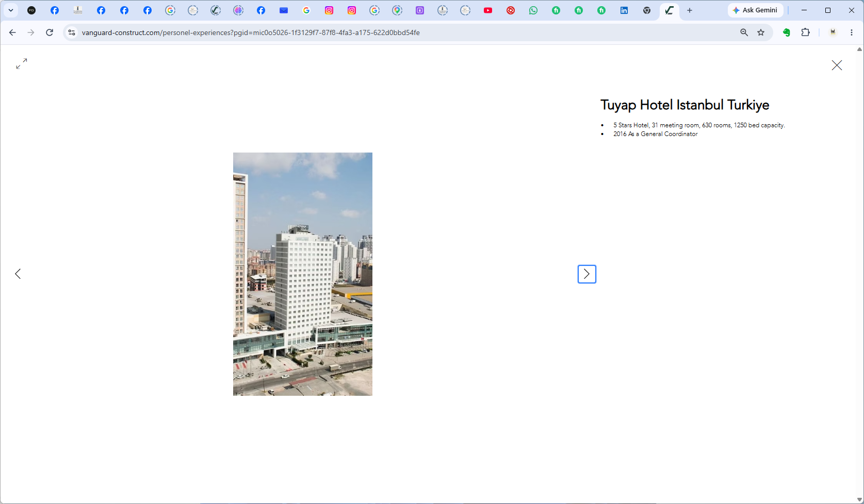The image size is (864, 504).
Task: Reload the current page
Action: pyautogui.click(x=50, y=32)
